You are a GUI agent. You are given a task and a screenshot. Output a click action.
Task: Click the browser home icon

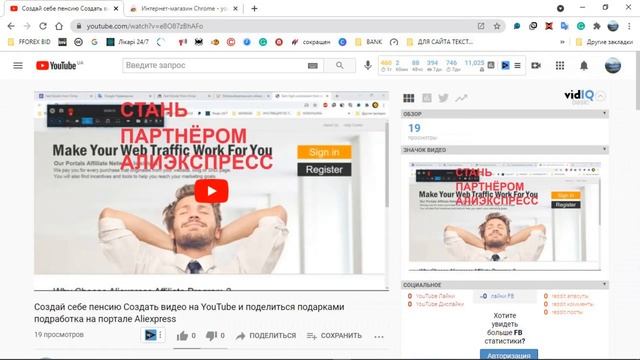tap(59, 26)
